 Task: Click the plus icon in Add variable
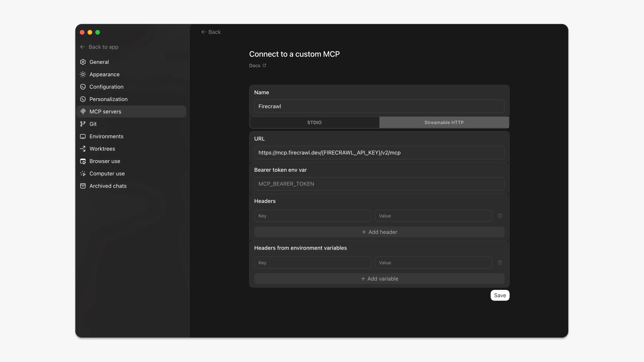click(x=363, y=279)
